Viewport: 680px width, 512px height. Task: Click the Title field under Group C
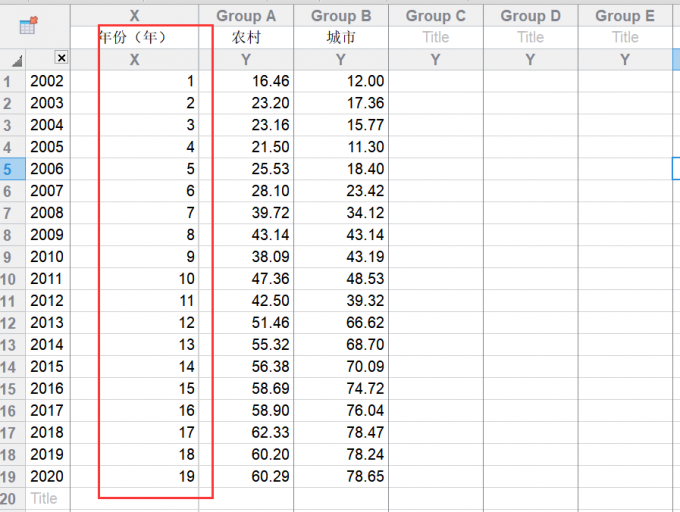435,37
